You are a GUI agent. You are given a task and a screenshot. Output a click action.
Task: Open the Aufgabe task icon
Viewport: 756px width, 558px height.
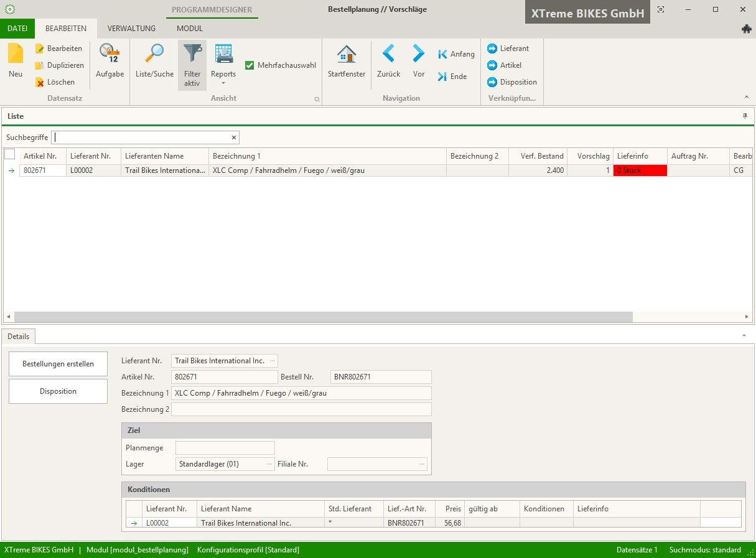coord(110,55)
